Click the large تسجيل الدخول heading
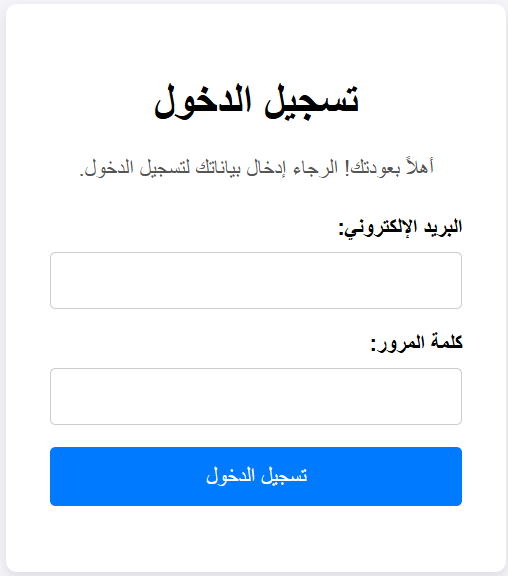This screenshot has height=576, width=508. coord(256,101)
